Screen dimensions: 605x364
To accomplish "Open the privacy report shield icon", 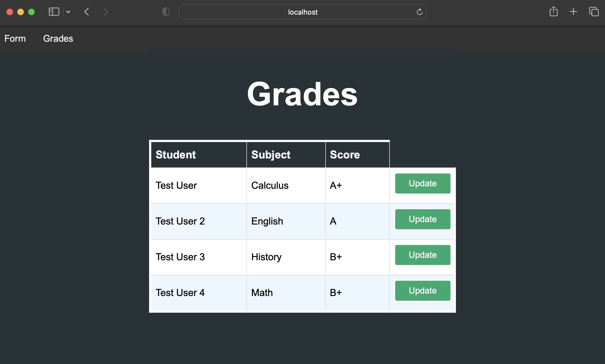I will 166,12.
